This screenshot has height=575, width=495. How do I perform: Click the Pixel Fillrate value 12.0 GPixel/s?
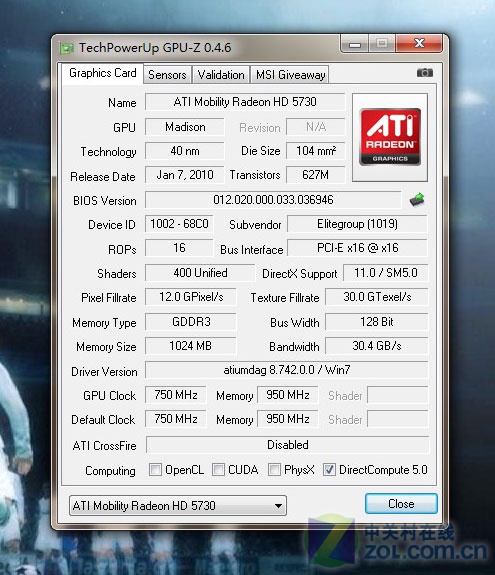191,297
